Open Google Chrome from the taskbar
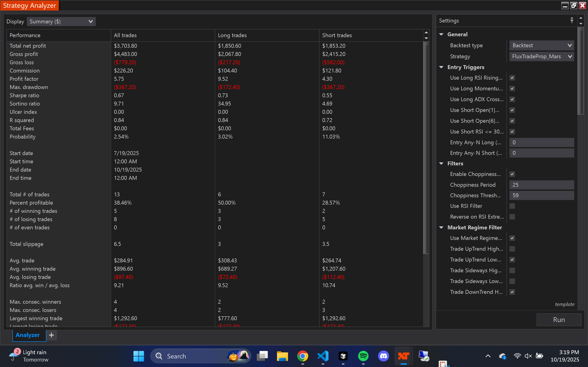 (x=302, y=356)
